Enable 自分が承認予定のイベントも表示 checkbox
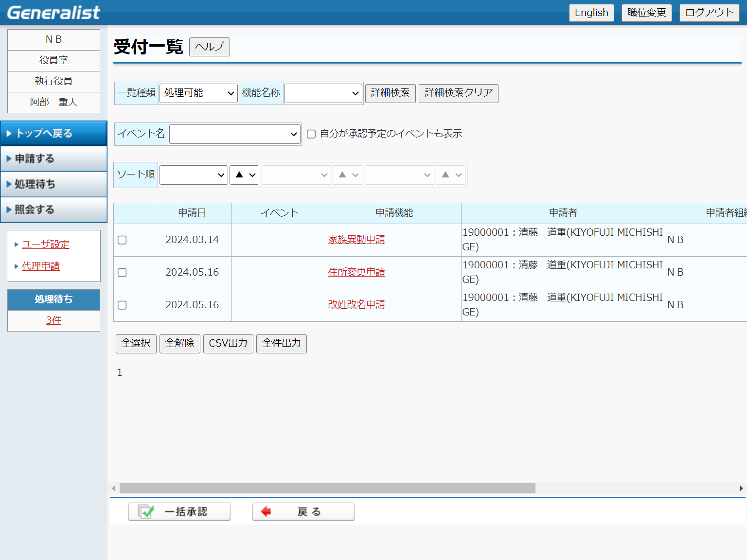This screenshot has width=747, height=560. point(311,134)
